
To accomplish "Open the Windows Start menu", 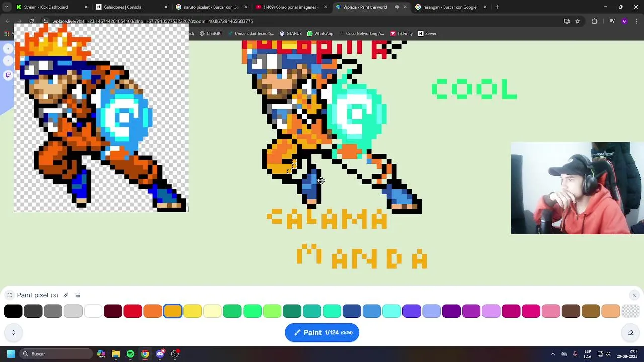I will 11,354.
